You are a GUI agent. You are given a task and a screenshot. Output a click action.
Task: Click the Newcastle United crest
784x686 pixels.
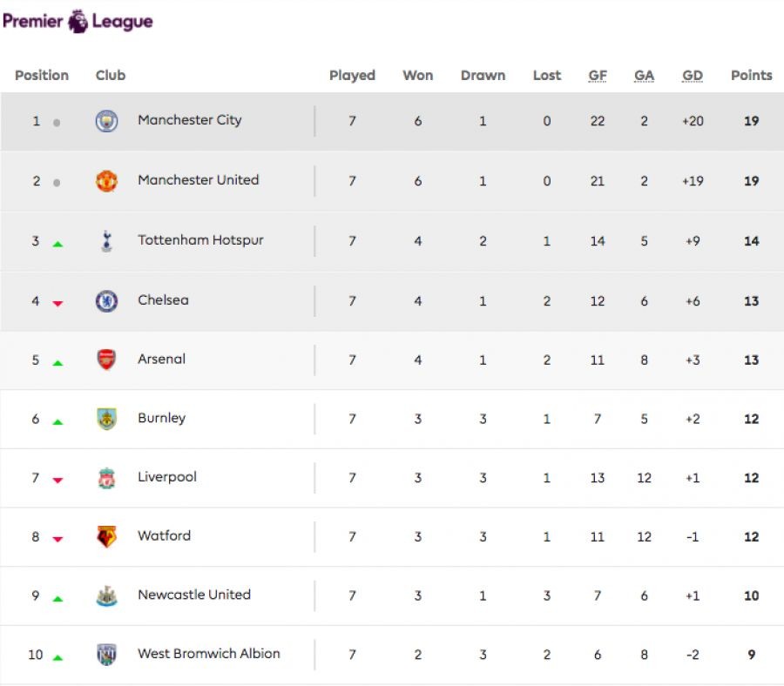(x=106, y=596)
